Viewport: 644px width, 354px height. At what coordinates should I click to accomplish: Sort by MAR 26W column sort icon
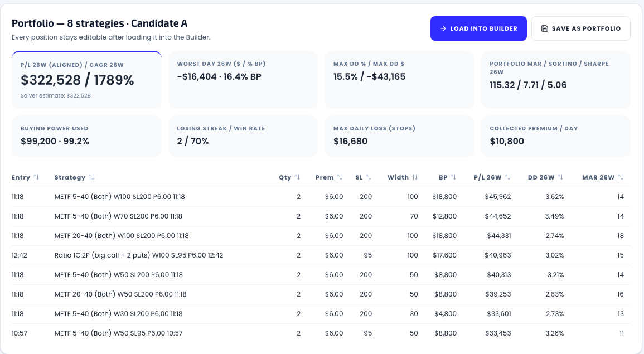coord(621,177)
